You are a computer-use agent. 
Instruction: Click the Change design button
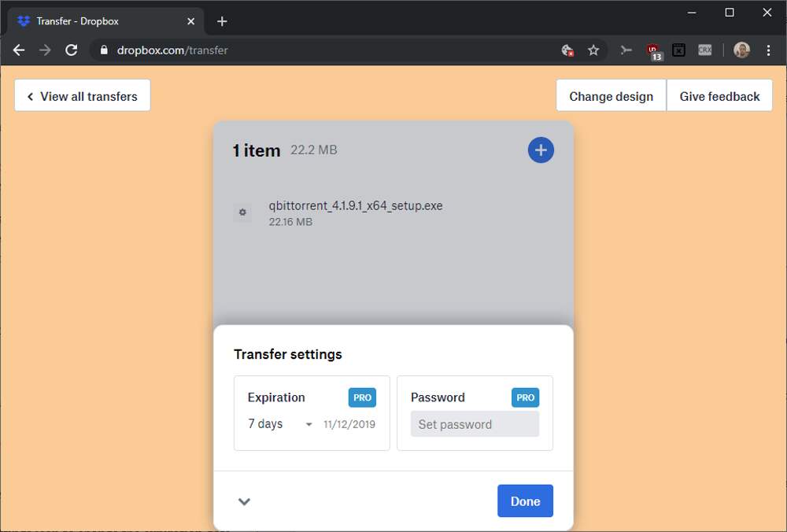click(611, 95)
